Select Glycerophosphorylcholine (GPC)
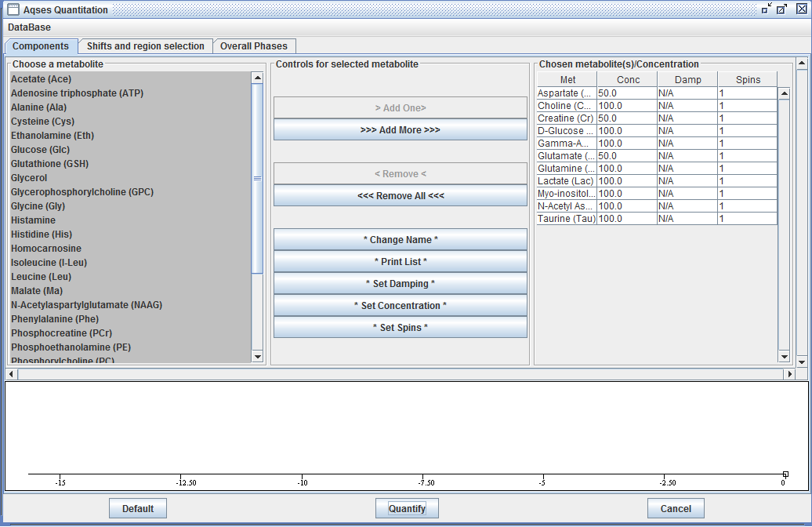The image size is (812, 527). tap(130, 191)
